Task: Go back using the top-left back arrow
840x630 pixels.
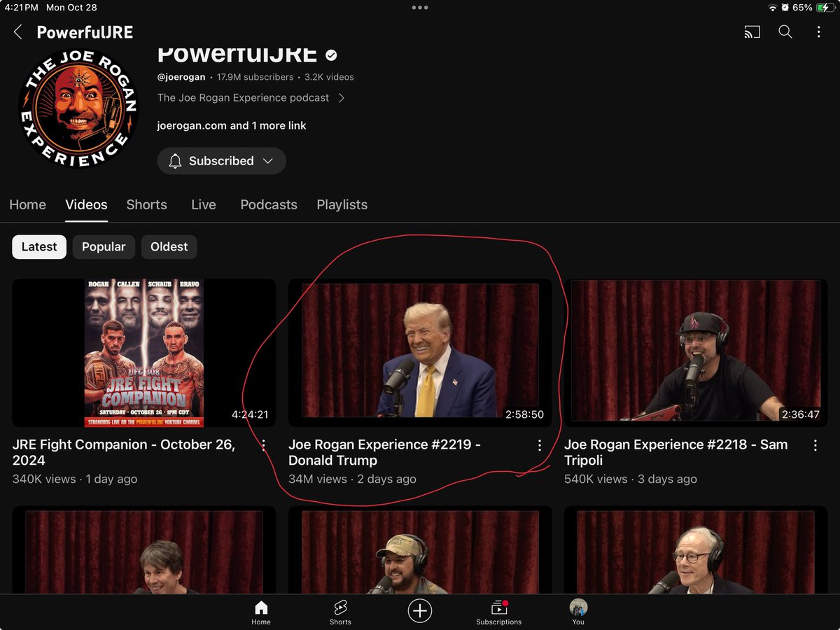Action: pyautogui.click(x=18, y=32)
